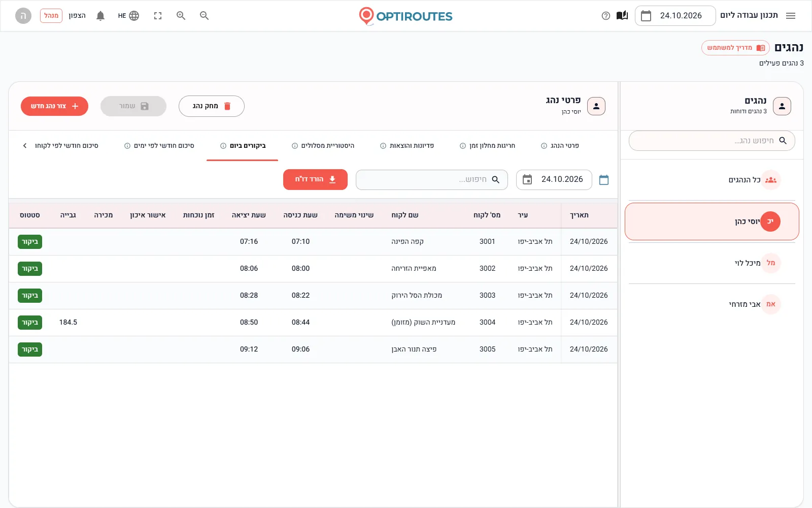Viewport: 812px width, 508px height.
Task: Switch to סיכום חודשי לפי ימים tab
Action: pos(159,146)
